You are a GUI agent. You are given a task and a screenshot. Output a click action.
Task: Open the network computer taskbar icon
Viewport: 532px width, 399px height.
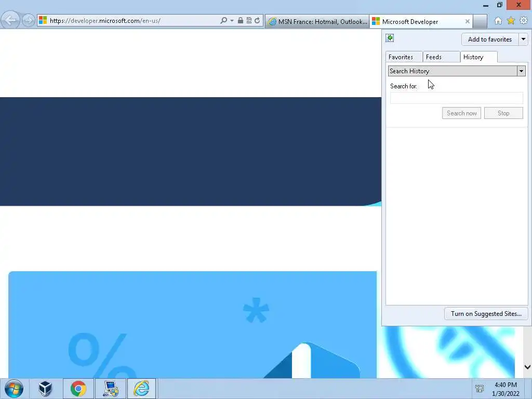(111, 389)
